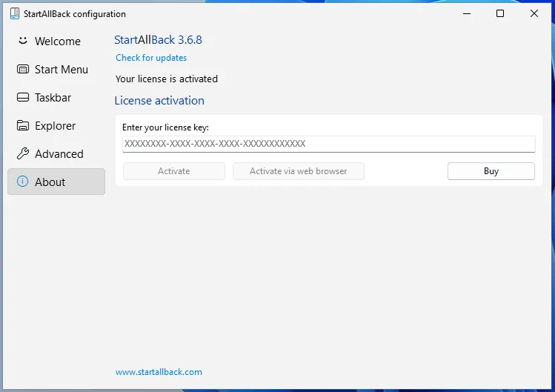555x392 pixels.
Task: Open the Advanced settings label
Action: (59, 154)
